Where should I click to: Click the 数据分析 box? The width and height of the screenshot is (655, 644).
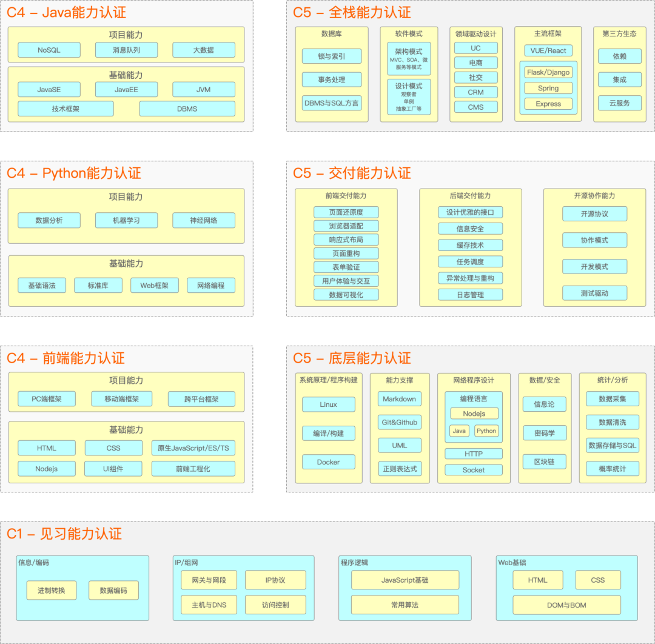49,220
